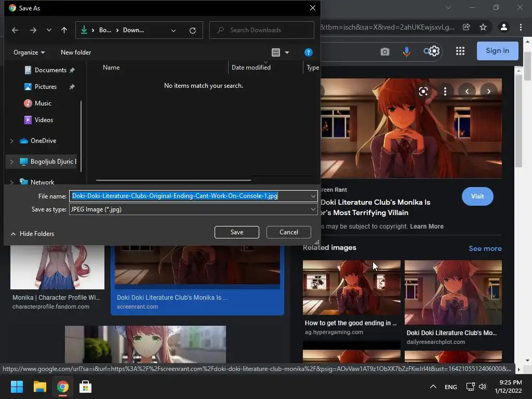Start voice search microphone icon
532x399 pixels.
406,51
